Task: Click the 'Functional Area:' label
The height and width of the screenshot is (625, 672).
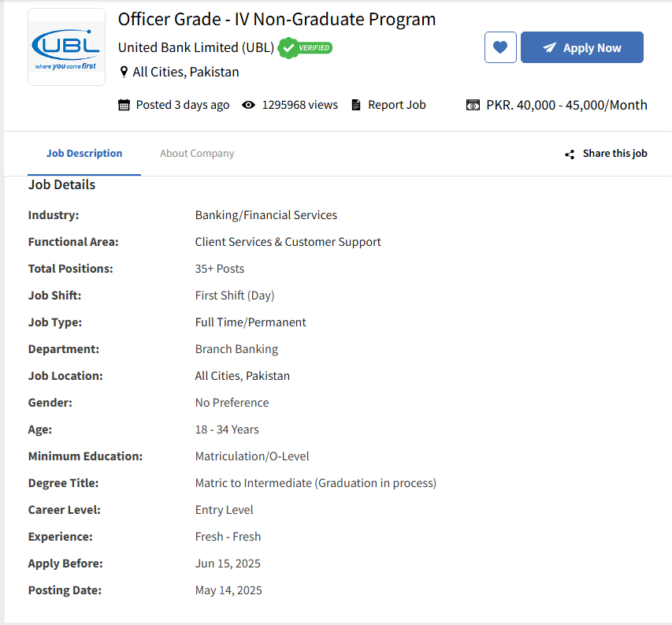Action: pos(73,242)
